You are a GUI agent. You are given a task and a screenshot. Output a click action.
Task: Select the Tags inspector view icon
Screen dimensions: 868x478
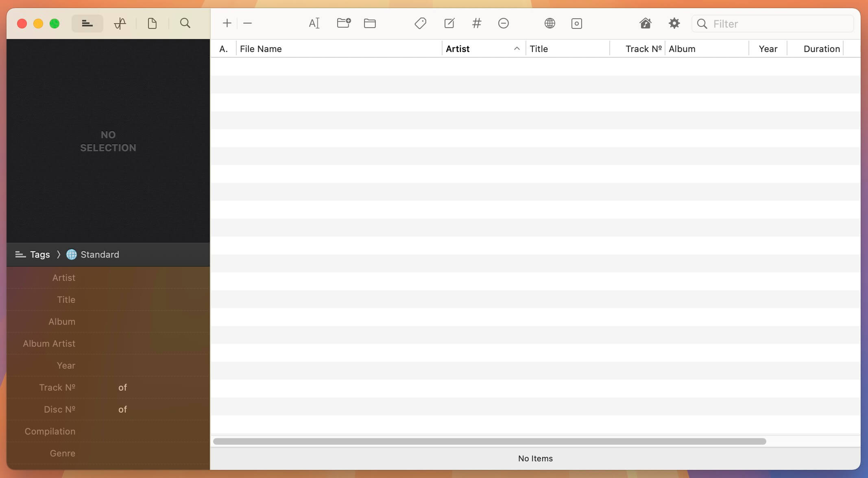coord(87,23)
